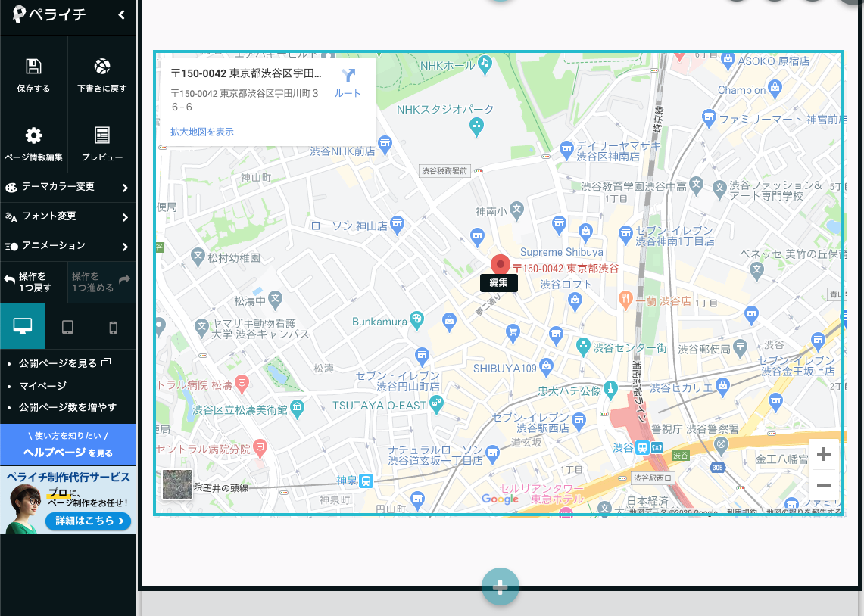Go to マイページ
Viewport: 864px width, 616px height.
(x=42, y=386)
